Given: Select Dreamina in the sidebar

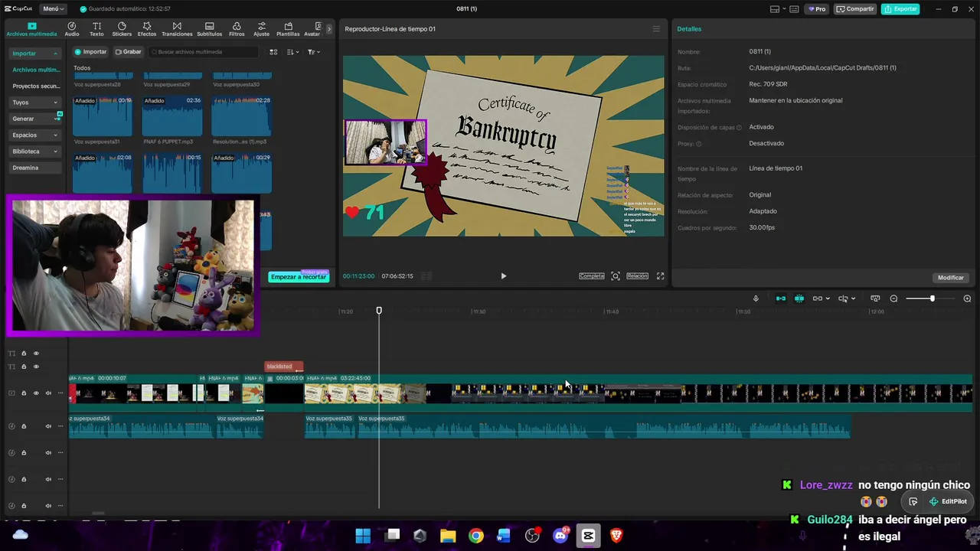Looking at the screenshot, I should 34,168.
